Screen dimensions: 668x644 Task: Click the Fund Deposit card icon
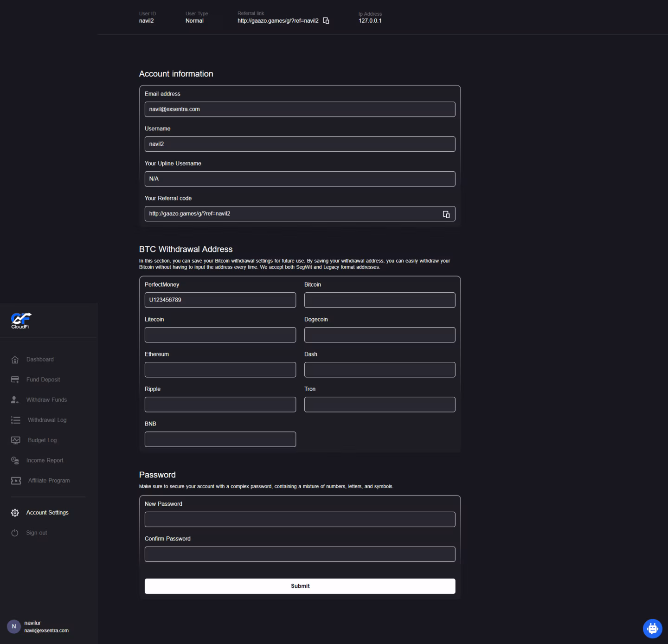click(15, 380)
